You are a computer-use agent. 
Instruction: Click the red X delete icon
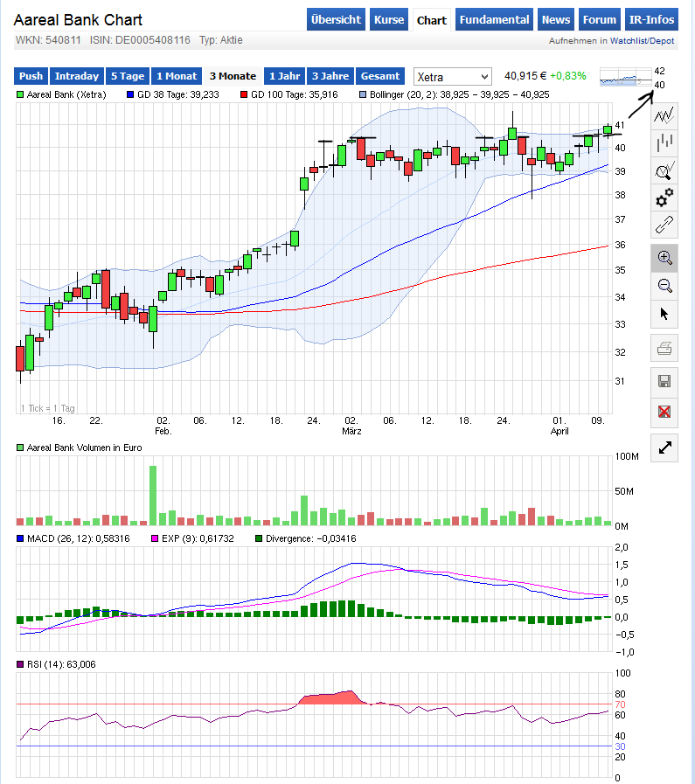tap(664, 412)
